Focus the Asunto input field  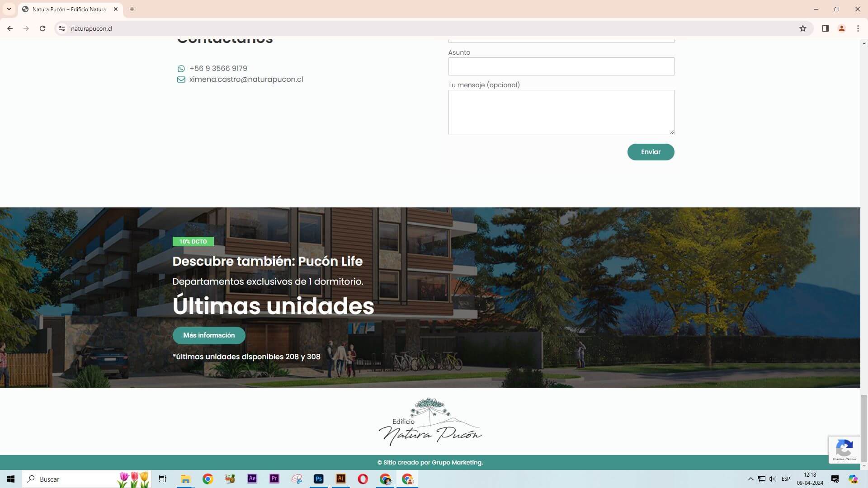pos(561,66)
